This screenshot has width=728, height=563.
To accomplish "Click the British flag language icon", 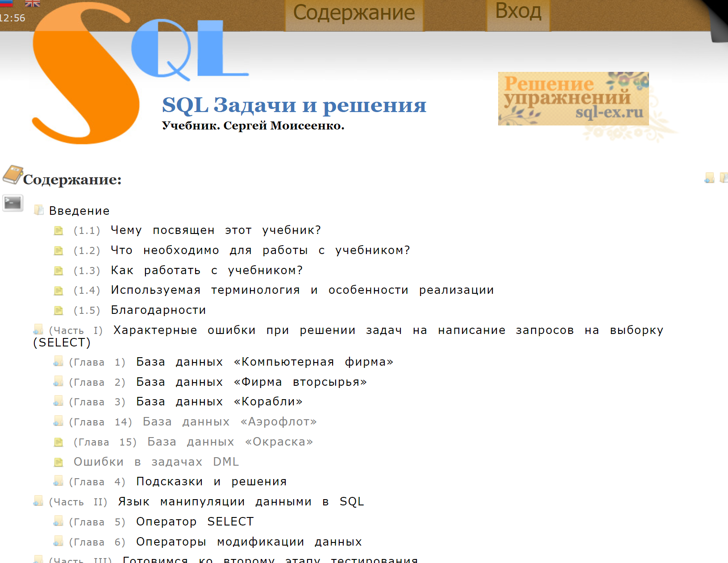I will [x=33, y=3].
